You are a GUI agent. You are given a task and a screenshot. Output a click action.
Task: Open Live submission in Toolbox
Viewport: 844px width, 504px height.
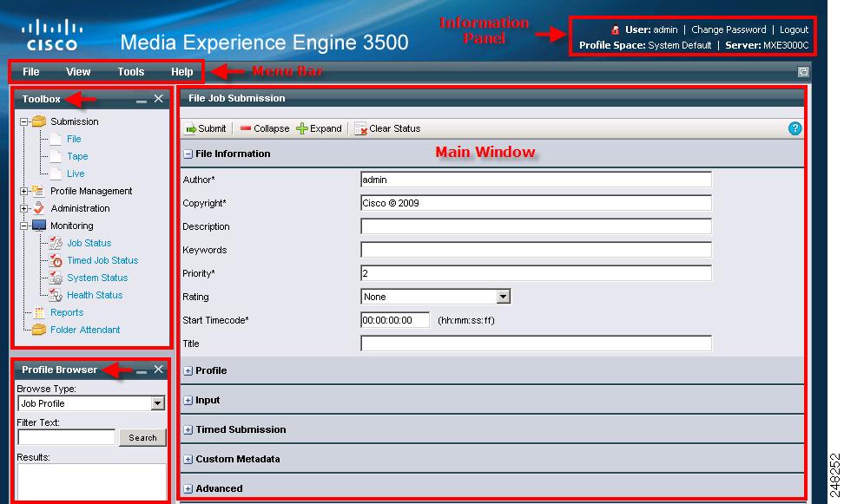pos(76,173)
